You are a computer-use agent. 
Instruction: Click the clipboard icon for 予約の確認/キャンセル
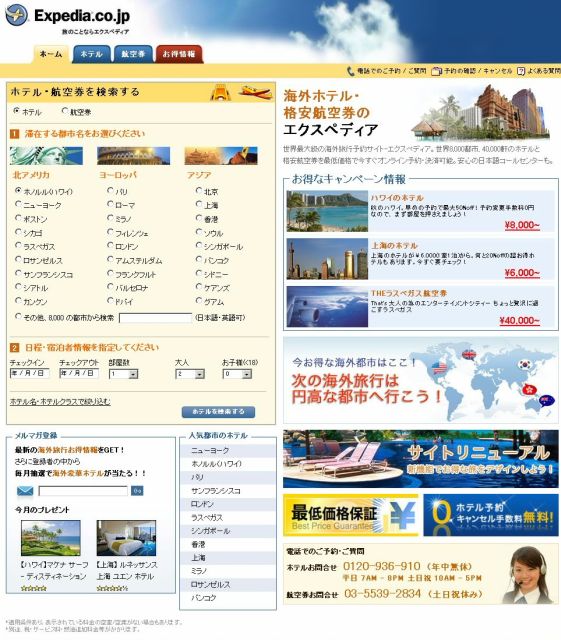click(436, 71)
